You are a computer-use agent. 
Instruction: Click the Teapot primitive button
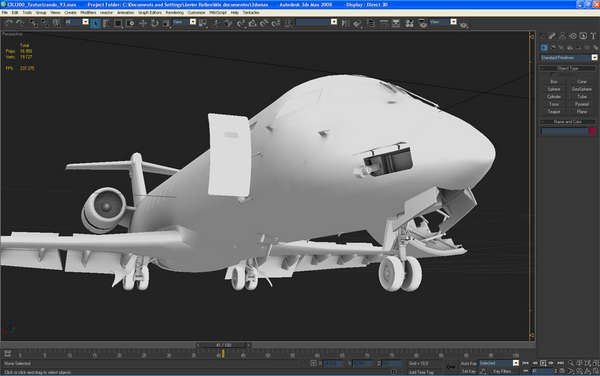pos(554,112)
